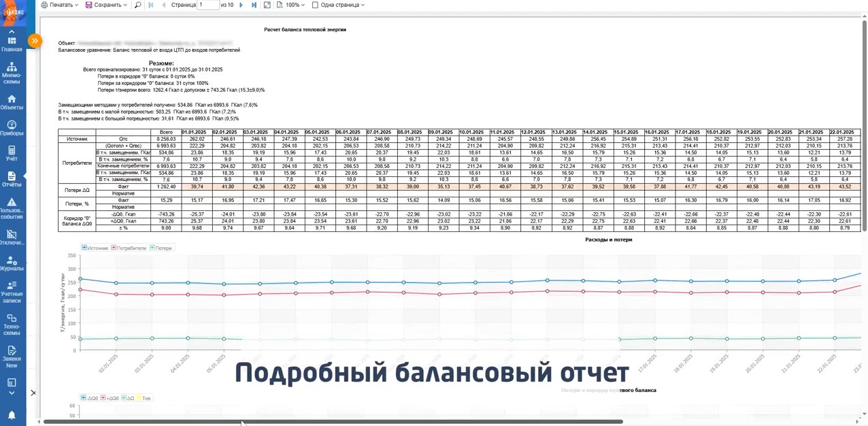Open Мнемосхемы in the sidebar
This screenshot has height=426, width=868.
point(12,73)
